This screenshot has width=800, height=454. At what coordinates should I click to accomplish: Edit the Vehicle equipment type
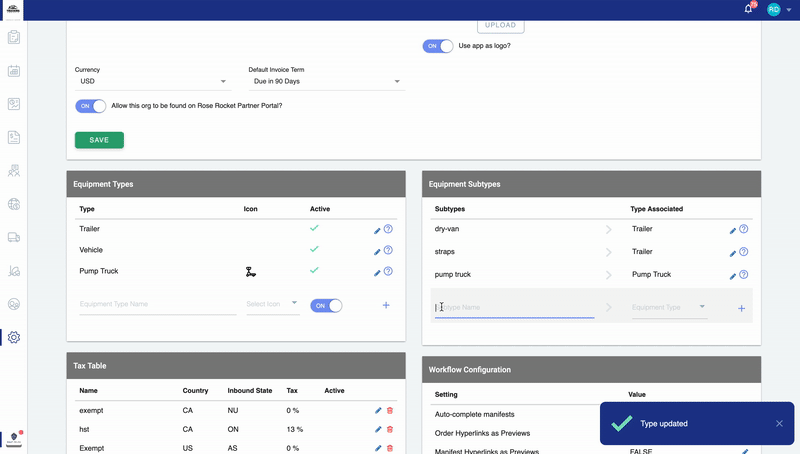coord(377,251)
